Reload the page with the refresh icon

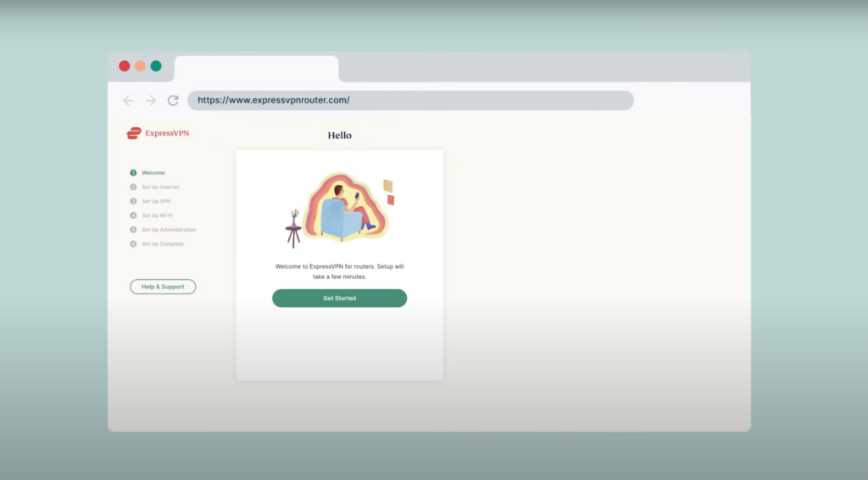(x=173, y=100)
